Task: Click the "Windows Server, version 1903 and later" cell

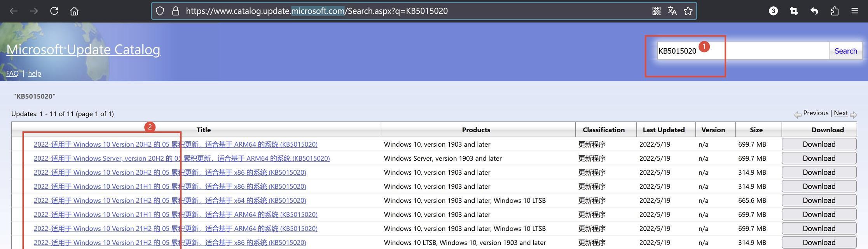Action: tap(443, 158)
